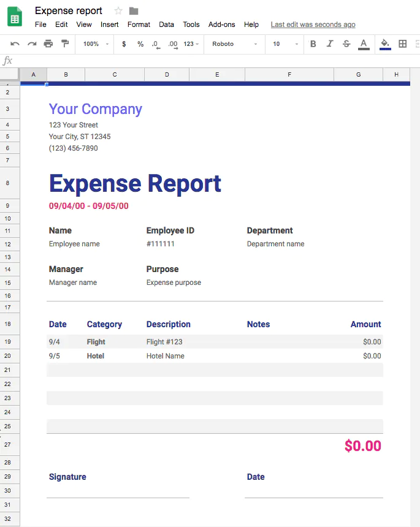Open the Add-ons menu
The image size is (420, 527).
(221, 25)
